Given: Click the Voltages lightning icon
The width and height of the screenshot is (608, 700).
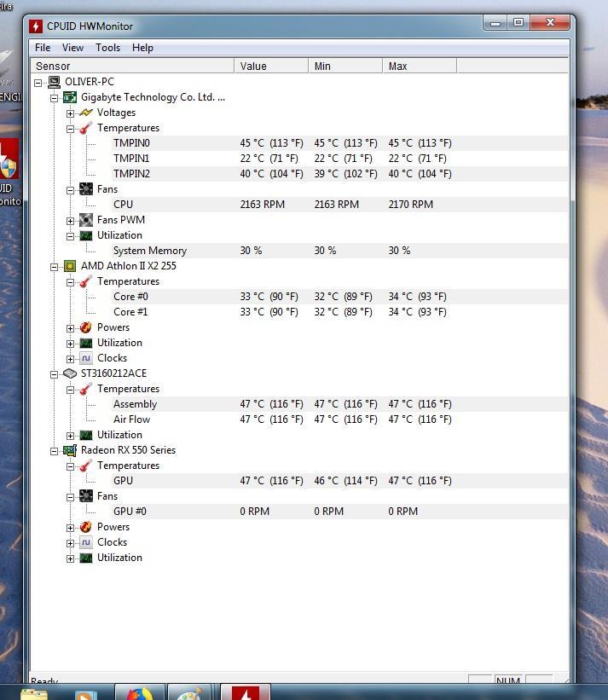Looking at the screenshot, I should coord(86,113).
